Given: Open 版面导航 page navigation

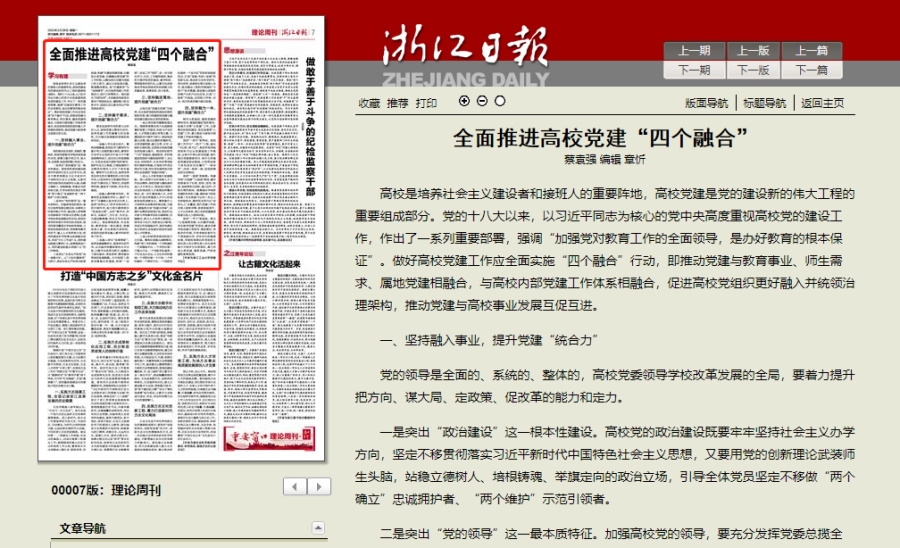Looking at the screenshot, I should [x=706, y=103].
